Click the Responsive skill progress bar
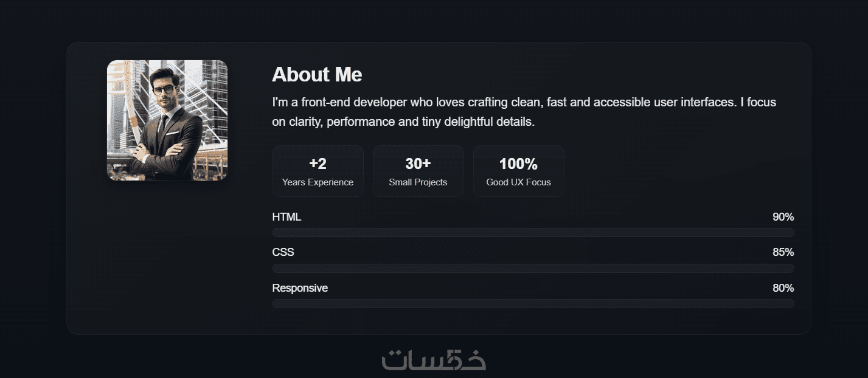868x378 pixels. 533,303
